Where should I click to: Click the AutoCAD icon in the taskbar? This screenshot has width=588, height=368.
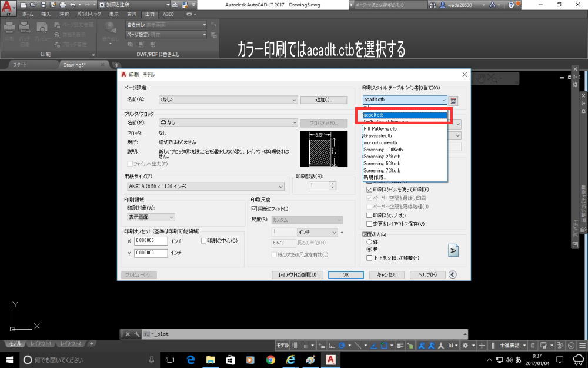pos(330,360)
